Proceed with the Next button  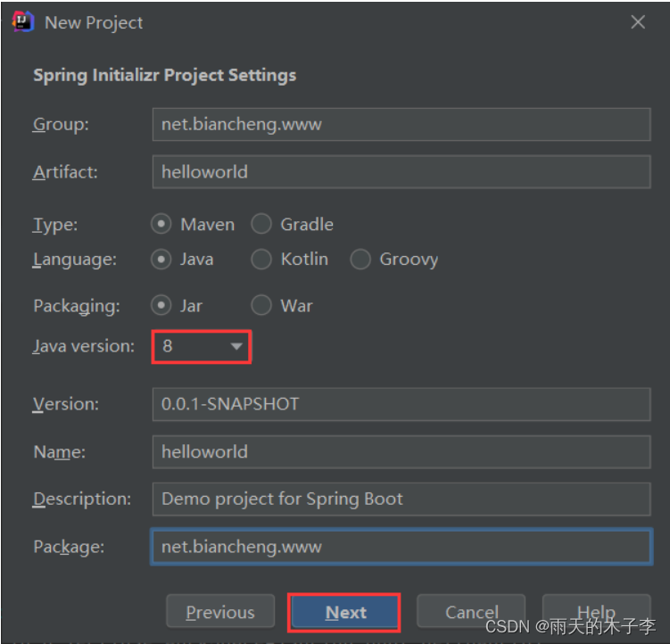344,613
